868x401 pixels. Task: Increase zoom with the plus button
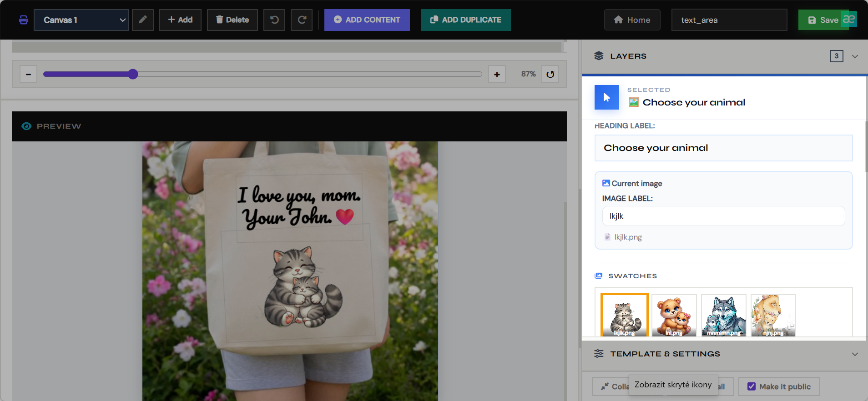(x=497, y=74)
